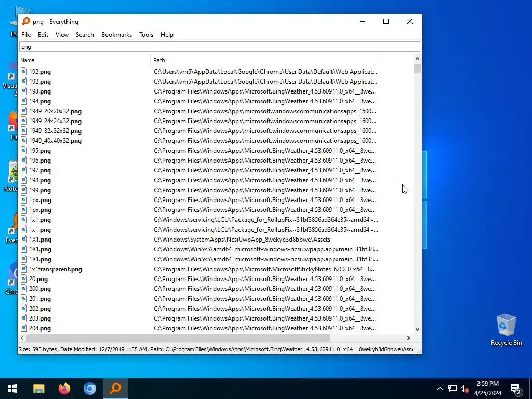Click the horizontal scrollbar left arrow

coord(22,338)
